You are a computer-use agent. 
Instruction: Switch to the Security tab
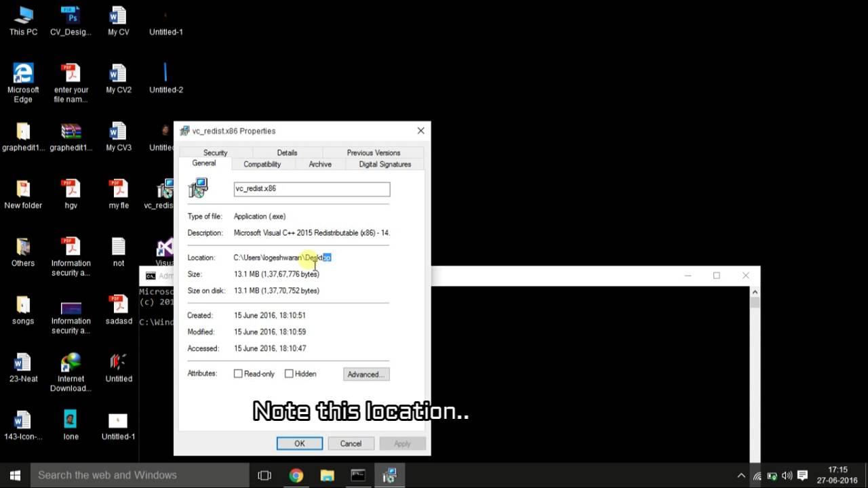tap(215, 152)
